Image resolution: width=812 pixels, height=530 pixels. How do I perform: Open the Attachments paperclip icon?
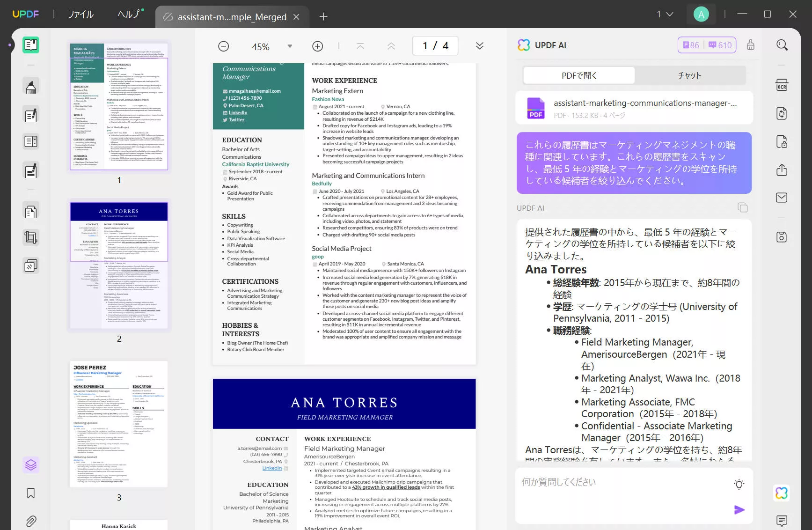(x=31, y=521)
